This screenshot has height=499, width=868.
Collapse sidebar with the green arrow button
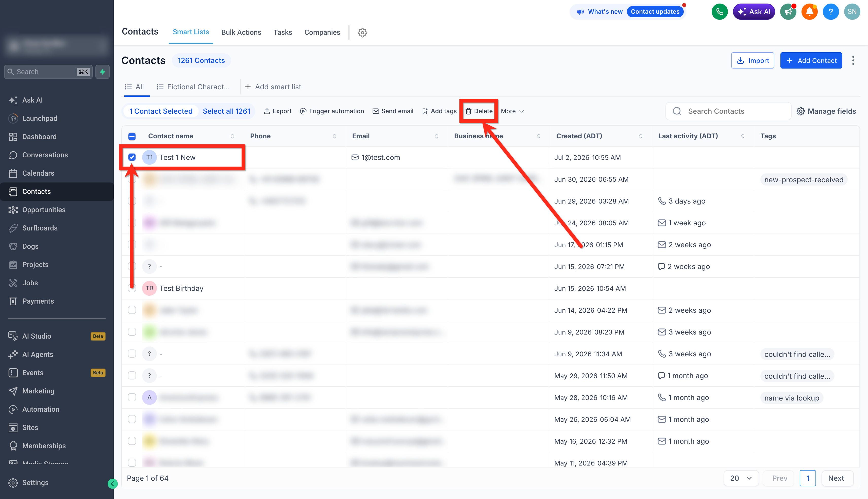112,484
